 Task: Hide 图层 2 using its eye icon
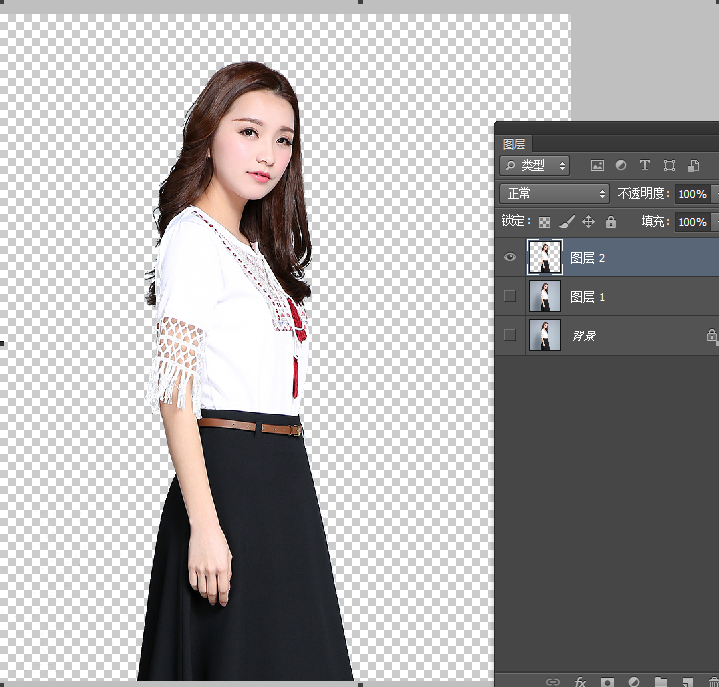[x=510, y=257]
